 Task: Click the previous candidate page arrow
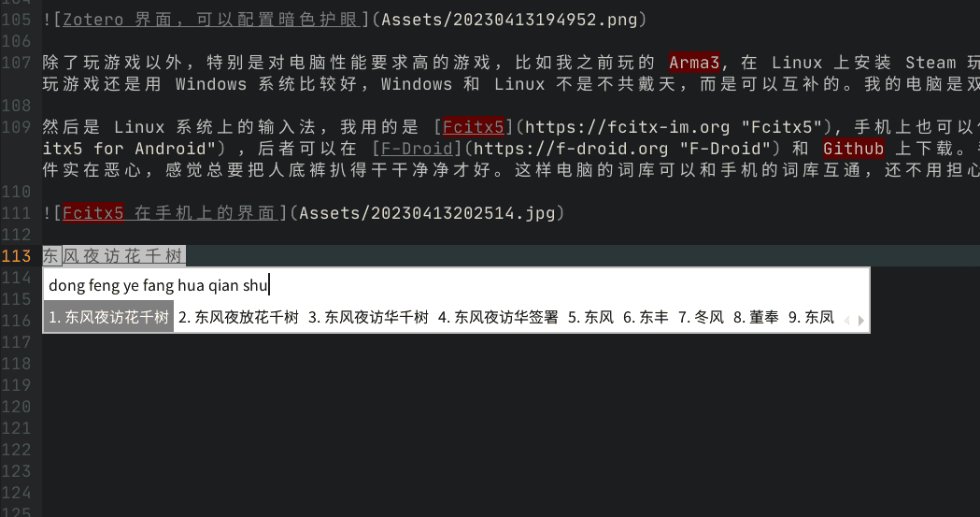coord(847,320)
